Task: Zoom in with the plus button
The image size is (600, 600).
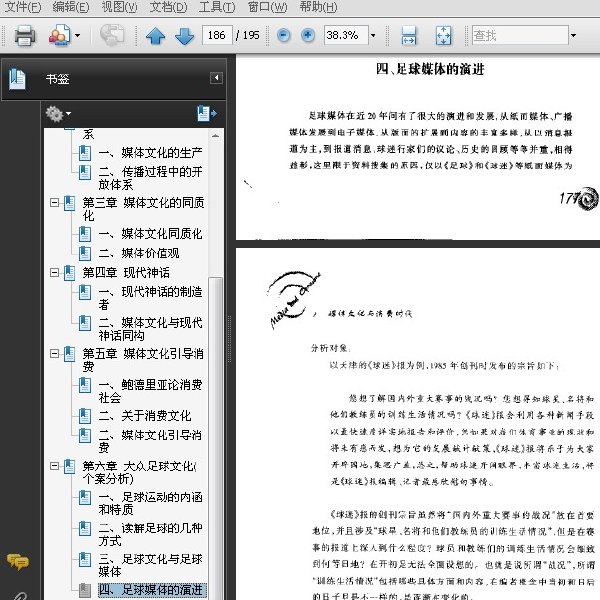Action: (308, 36)
